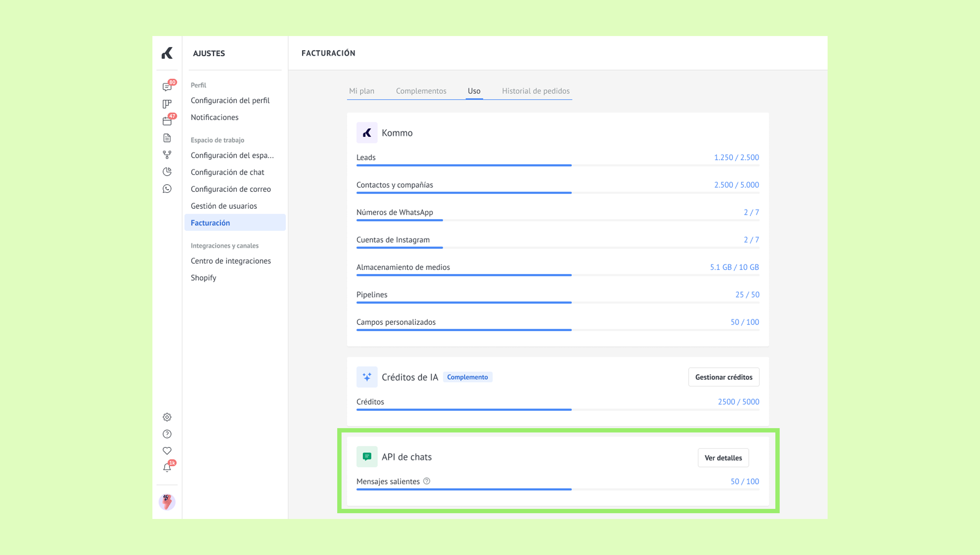Open the Historial de pedidos tab
This screenshot has width=980, height=555.
click(536, 91)
